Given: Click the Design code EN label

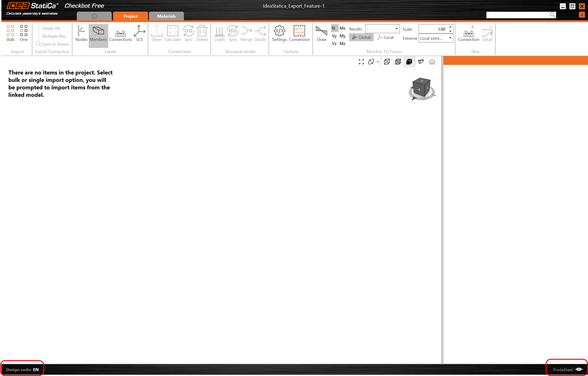Looking at the screenshot, I should (22, 369).
